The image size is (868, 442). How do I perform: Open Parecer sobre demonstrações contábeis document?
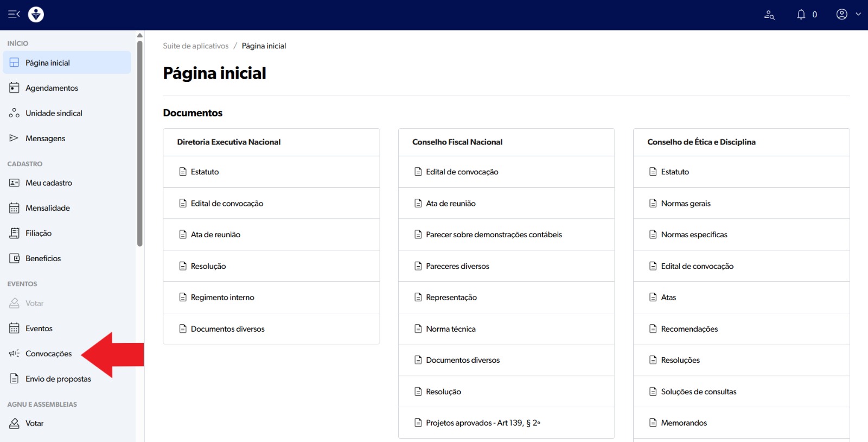click(494, 235)
